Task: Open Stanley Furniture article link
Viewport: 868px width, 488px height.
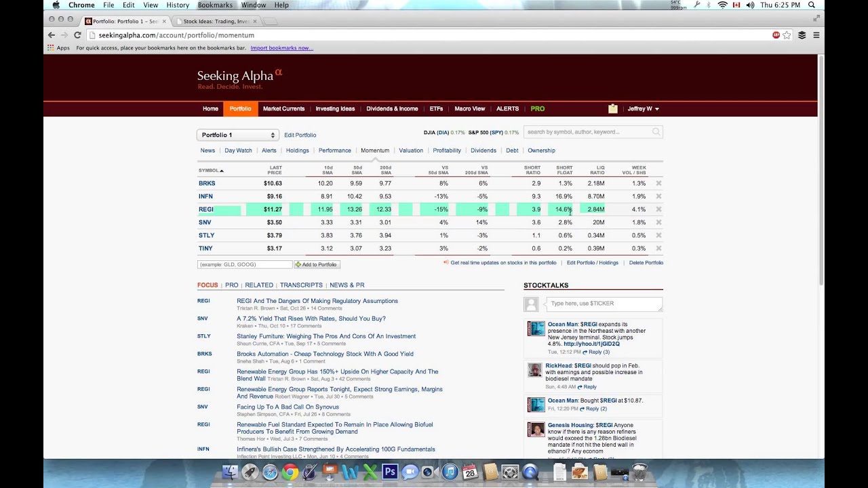Action: point(326,336)
